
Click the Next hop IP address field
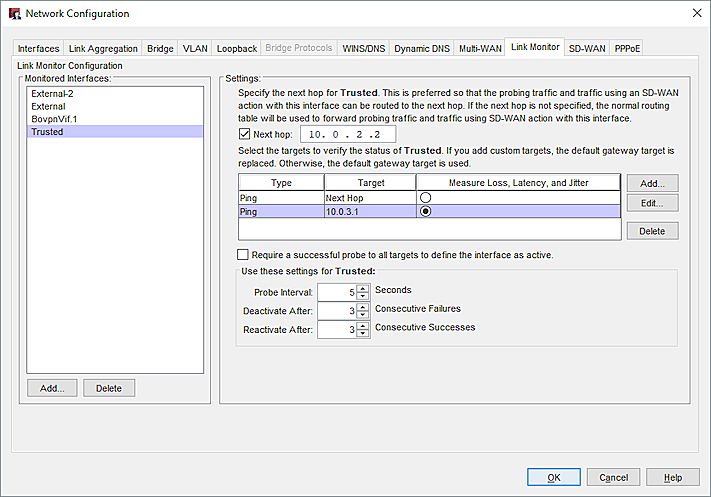click(x=348, y=134)
